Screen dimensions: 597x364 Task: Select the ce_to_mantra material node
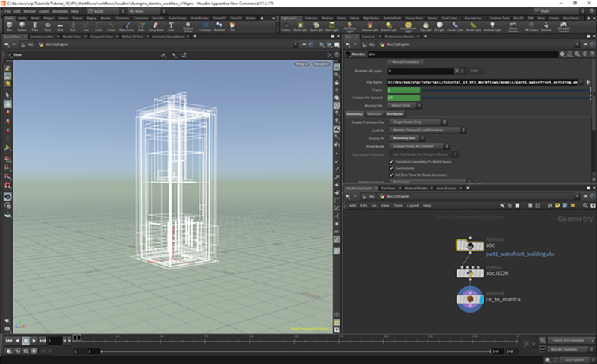click(472, 298)
